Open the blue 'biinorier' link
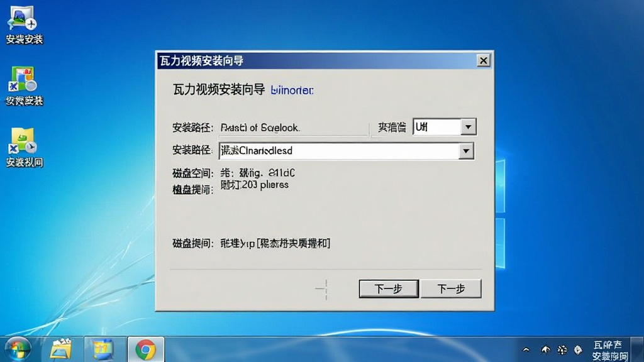 [292, 90]
